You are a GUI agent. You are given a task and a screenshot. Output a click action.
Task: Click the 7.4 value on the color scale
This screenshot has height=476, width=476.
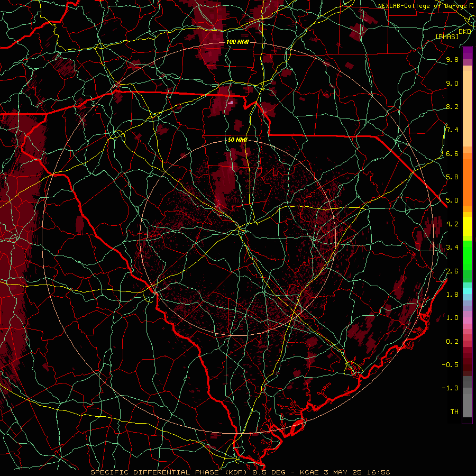point(452,130)
